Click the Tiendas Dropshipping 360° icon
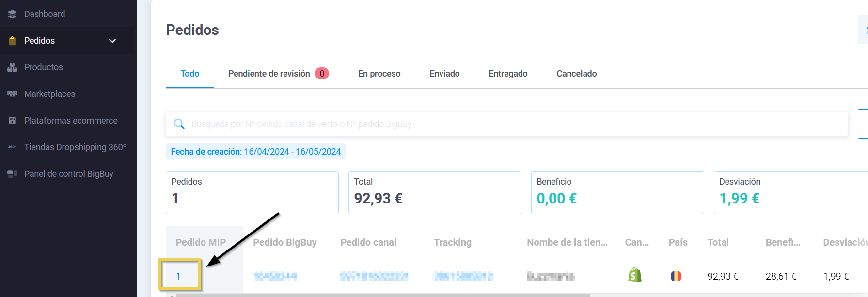868x297 pixels. [12, 147]
